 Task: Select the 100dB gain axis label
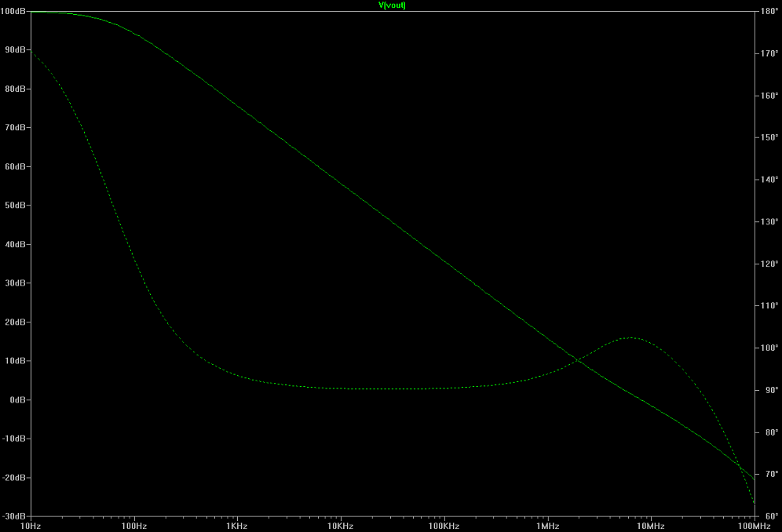[x=13, y=11]
